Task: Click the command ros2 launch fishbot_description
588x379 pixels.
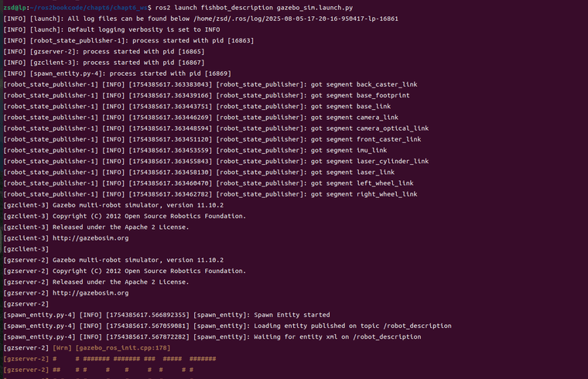Action: [214, 8]
